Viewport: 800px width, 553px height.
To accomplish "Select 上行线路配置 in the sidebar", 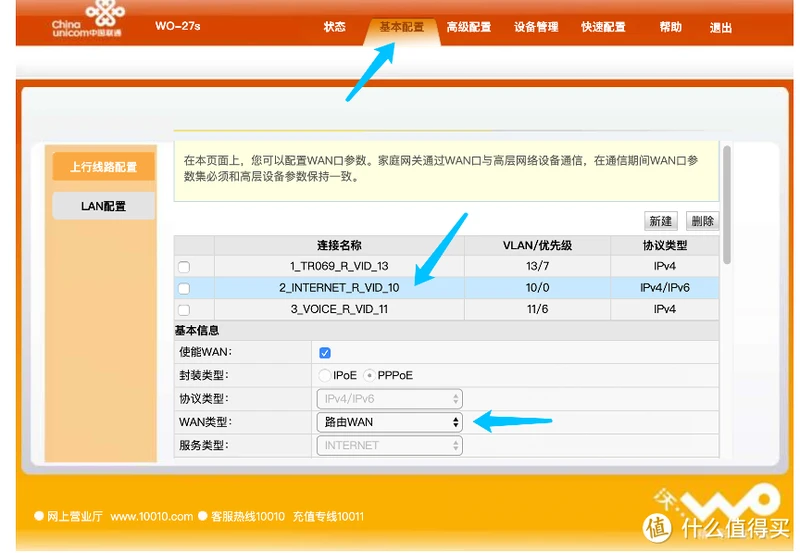I will pos(104,167).
